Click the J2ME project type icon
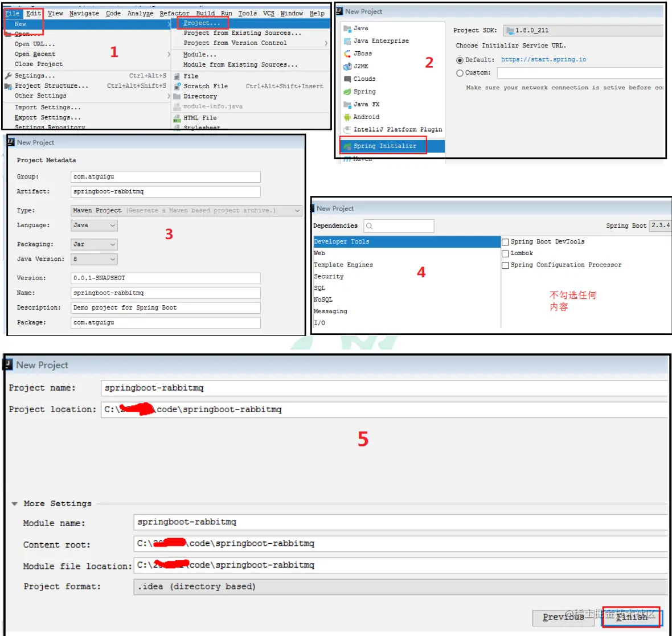 click(x=347, y=67)
